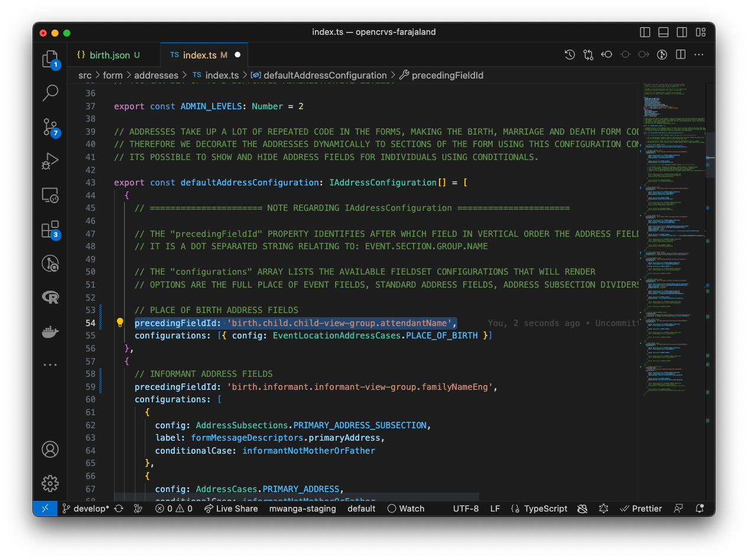
Task: Open Source Control view with 7 changes
Action: point(50,126)
